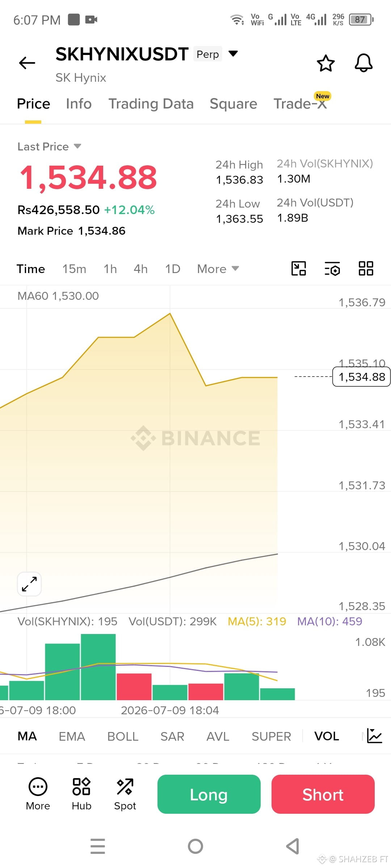Add SKHYNIXUSDT to favorites with star
This screenshot has width=391, height=868.
coord(326,63)
